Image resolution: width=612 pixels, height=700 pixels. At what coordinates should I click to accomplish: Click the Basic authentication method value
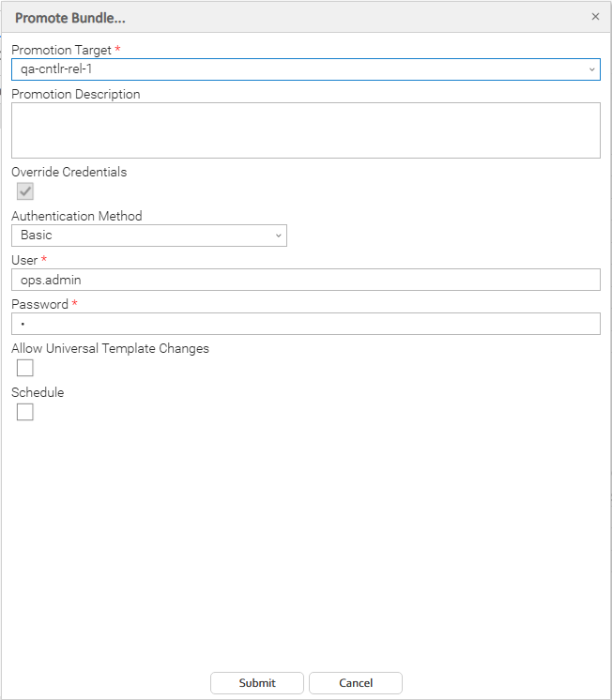141,236
